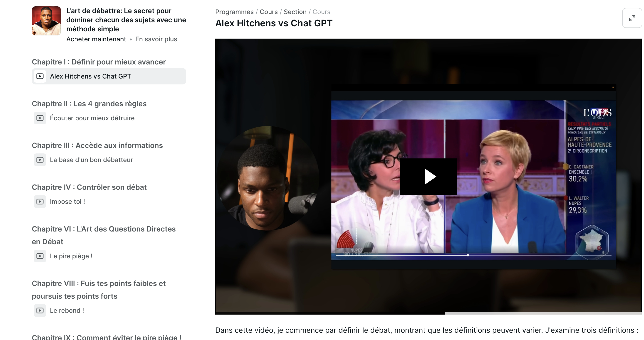
Task: Click Acheter maintenant link
Action: pos(96,39)
